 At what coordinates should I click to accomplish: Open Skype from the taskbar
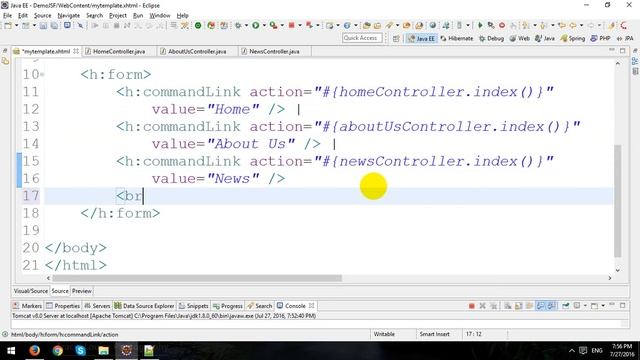coord(80,351)
